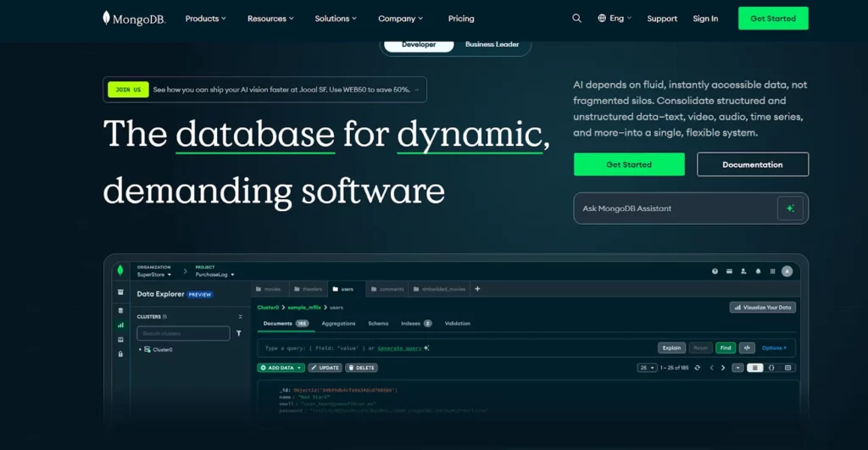Switch to the Aggregations tab
Viewport: 868px width, 450px height.
(338, 323)
